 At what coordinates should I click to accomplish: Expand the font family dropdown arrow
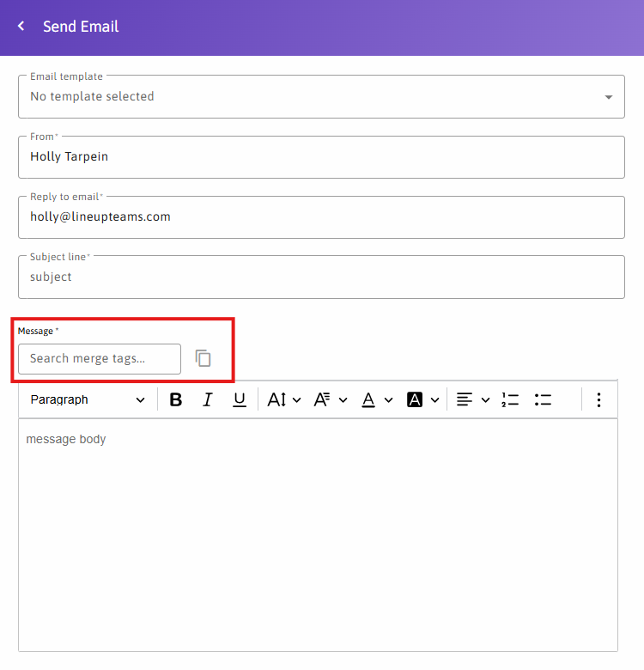coord(343,400)
